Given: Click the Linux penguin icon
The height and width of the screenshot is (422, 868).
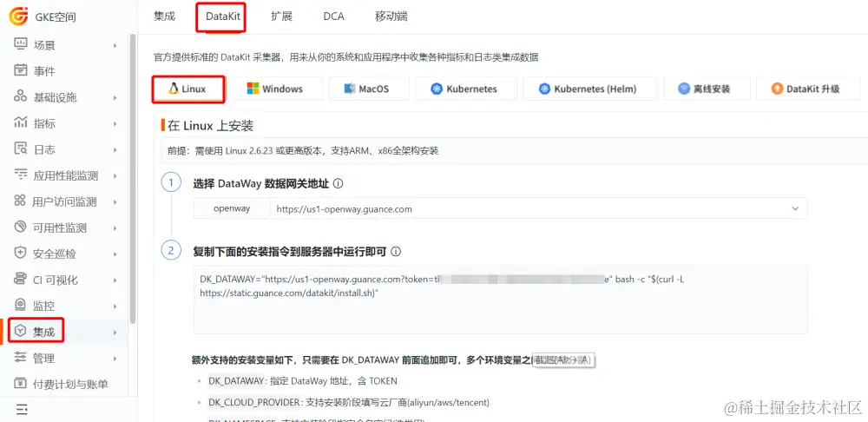Looking at the screenshot, I should [174, 89].
